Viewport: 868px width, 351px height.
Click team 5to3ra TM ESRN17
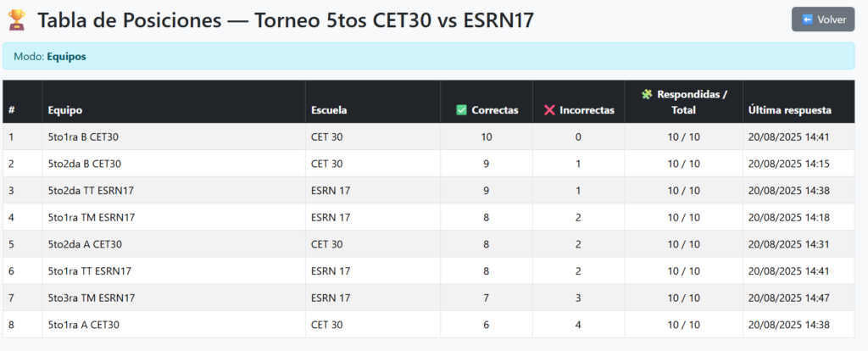tap(92, 298)
